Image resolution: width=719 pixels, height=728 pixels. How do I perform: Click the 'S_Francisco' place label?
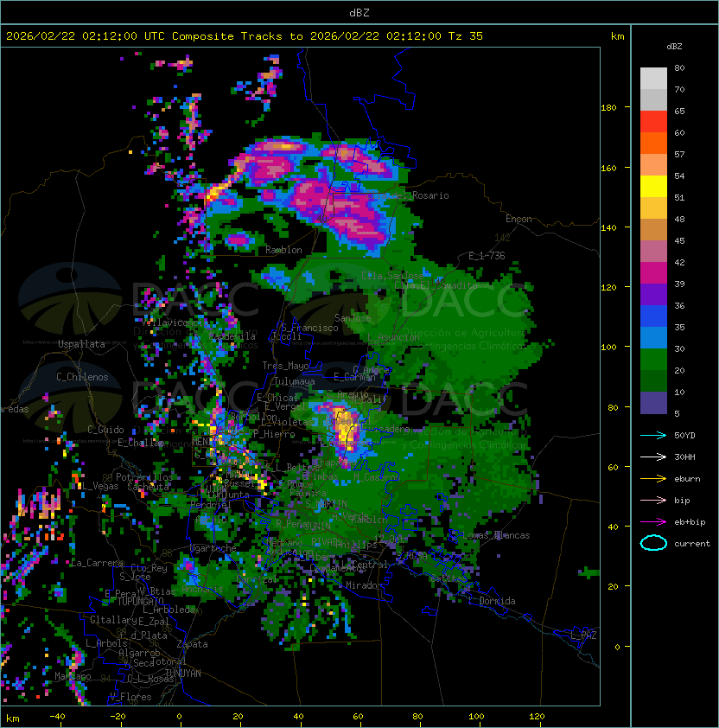pos(309,328)
